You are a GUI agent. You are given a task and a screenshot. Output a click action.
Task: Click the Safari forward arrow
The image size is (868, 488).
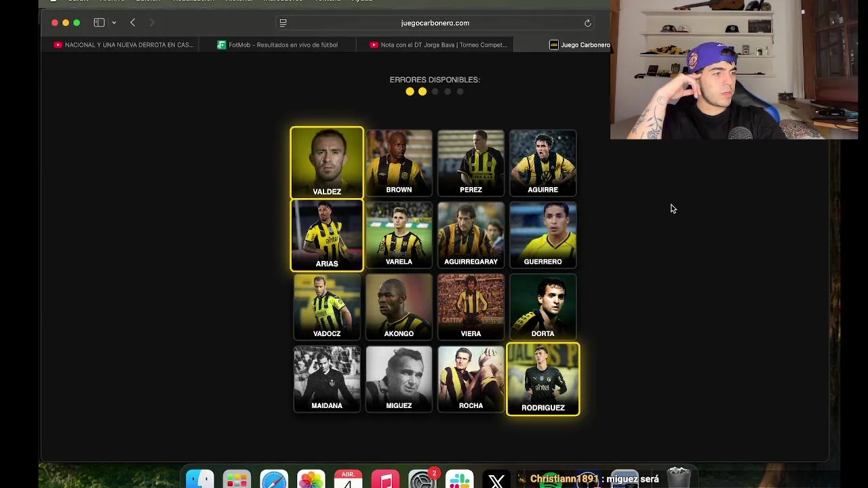(x=152, y=22)
